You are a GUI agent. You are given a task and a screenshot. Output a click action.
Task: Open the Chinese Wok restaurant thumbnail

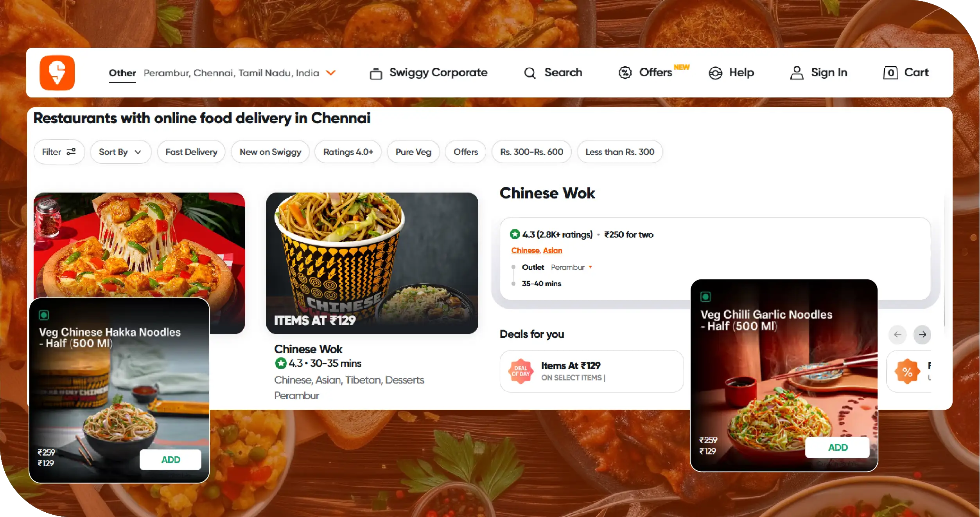pos(372,263)
